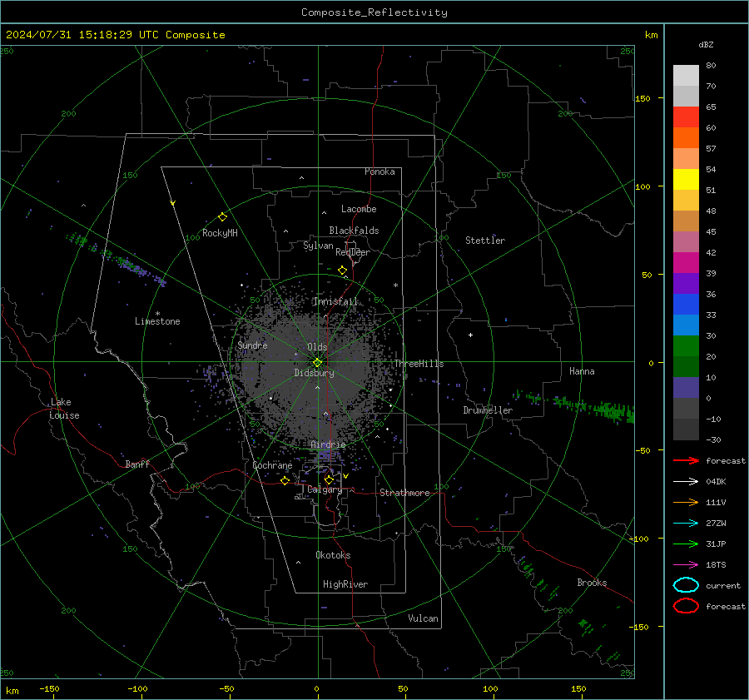Click the RockyMH label
The width and height of the screenshot is (749, 700).
[x=220, y=233]
